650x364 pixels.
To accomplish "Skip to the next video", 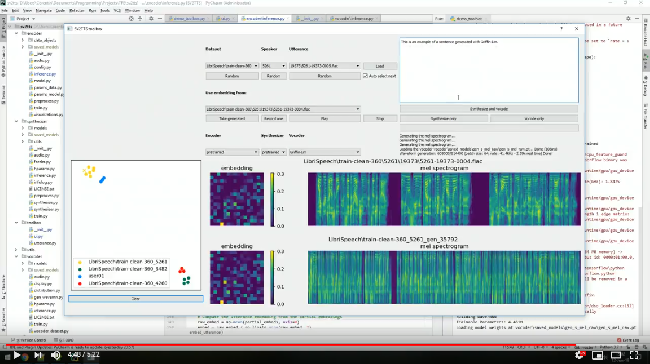I will click(x=38, y=355).
